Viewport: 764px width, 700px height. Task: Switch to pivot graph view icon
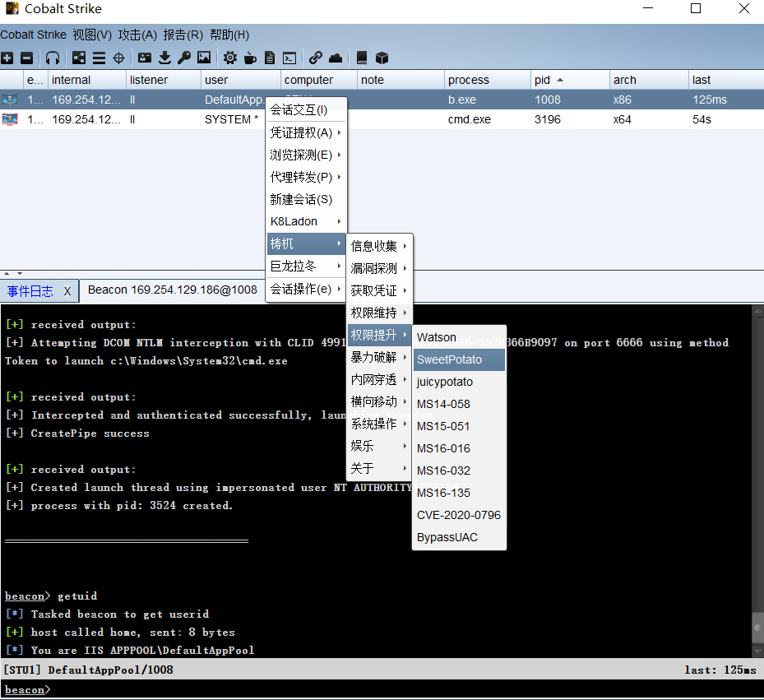79,58
